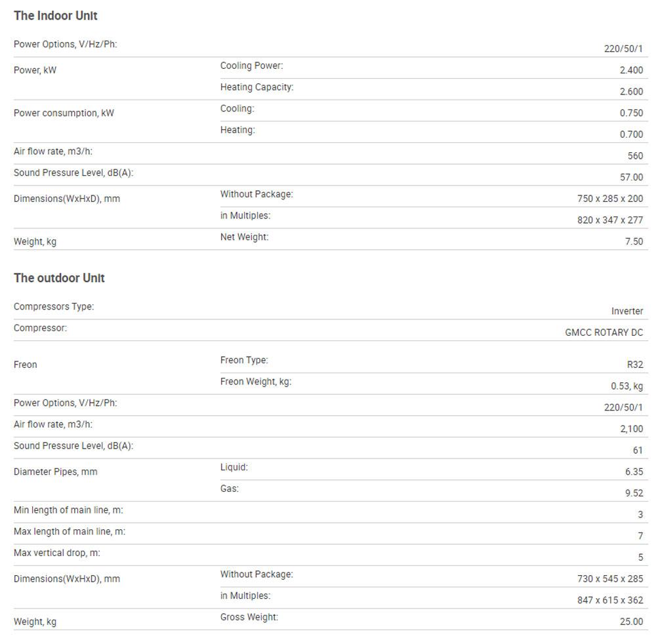656x644 pixels.
Task: Click the "Max vertical drop, m" label
Action: 57,553
